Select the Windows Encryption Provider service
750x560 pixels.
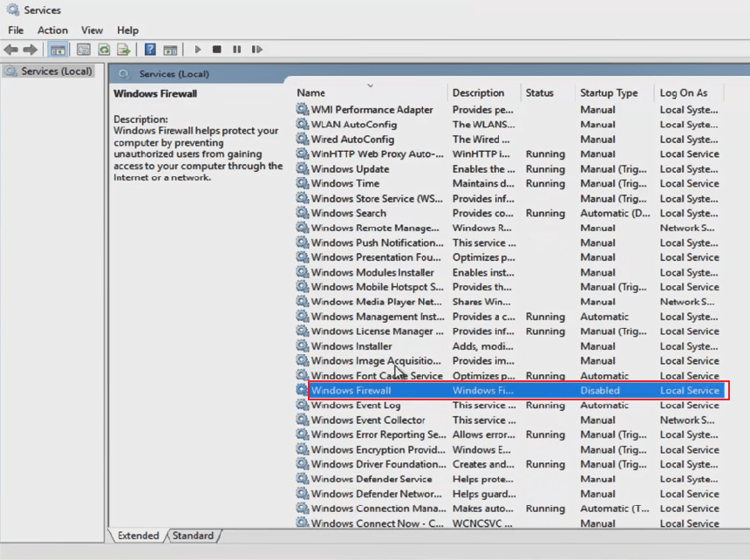click(509, 449)
